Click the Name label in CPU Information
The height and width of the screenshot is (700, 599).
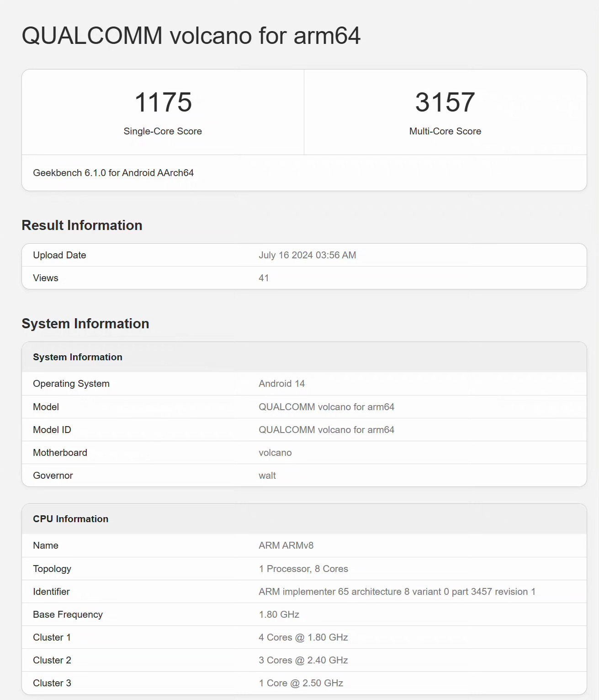click(46, 545)
